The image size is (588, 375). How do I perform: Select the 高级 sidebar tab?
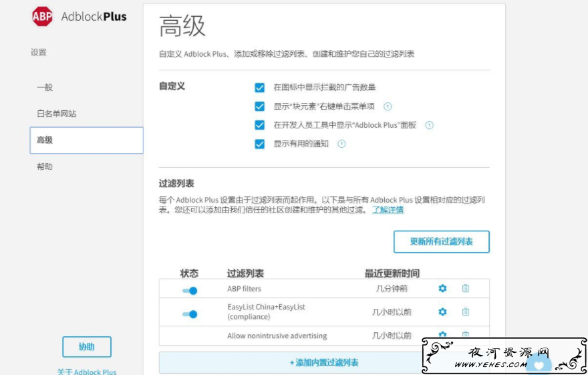click(87, 140)
